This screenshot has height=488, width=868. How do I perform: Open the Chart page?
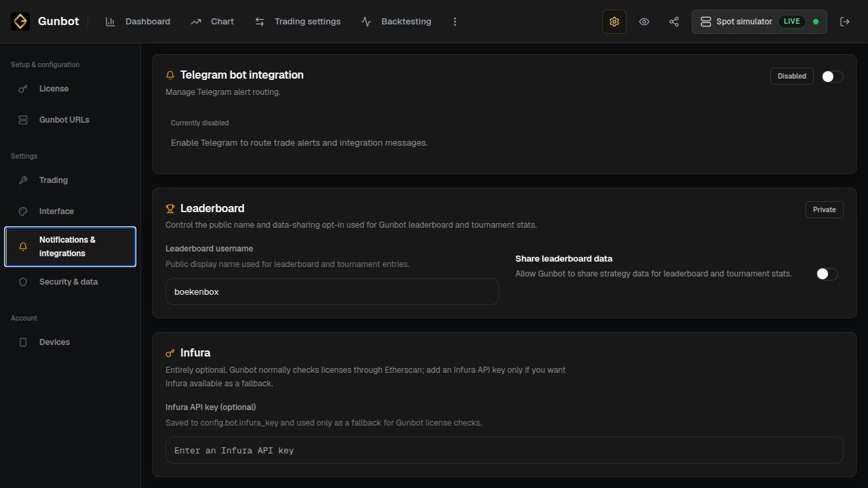pyautogui.click(x=212, y=22)
